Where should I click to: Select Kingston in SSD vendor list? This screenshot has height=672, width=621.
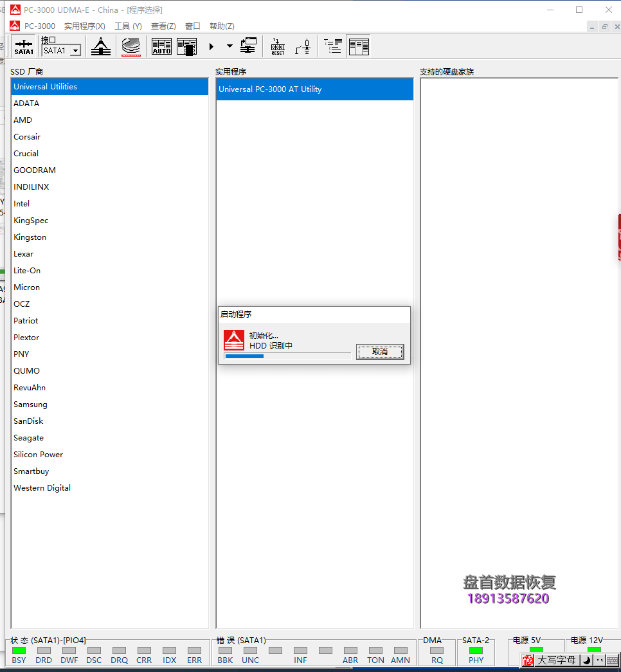pos(110,237)
